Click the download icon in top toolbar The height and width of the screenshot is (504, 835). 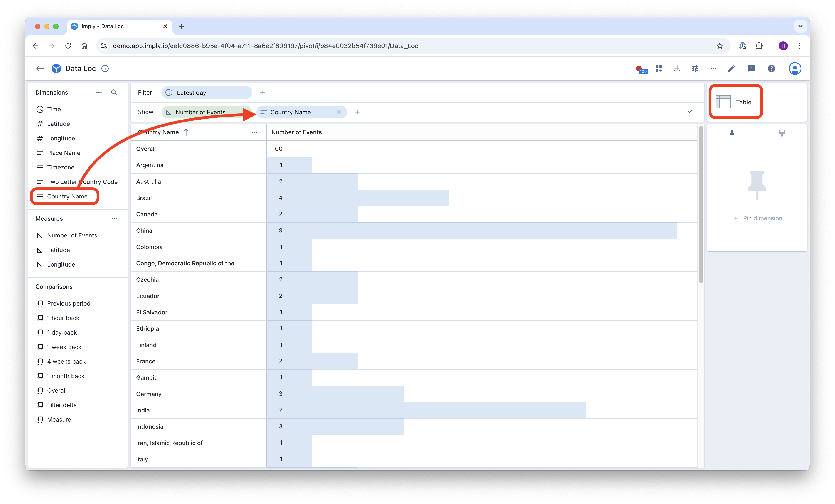click(677, 69)
